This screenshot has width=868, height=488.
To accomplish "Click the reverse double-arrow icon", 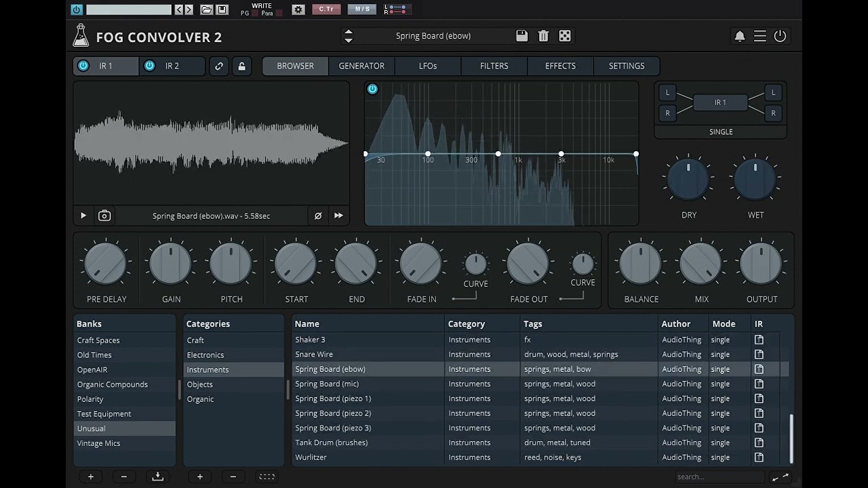I will (338, 216).
